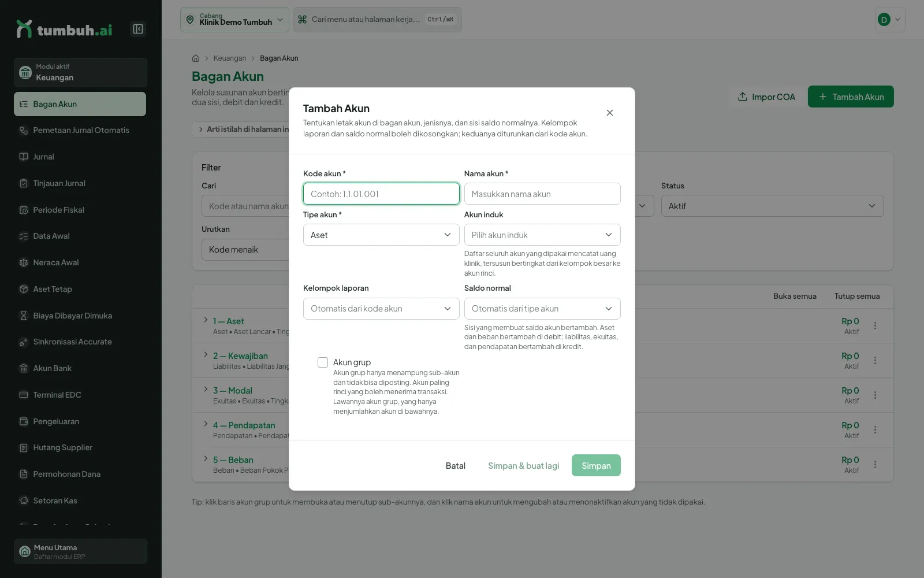The height and width of the screenshot is (578, 924).
Task: Click the Hutang Supplier document icon
Action: 24,447
